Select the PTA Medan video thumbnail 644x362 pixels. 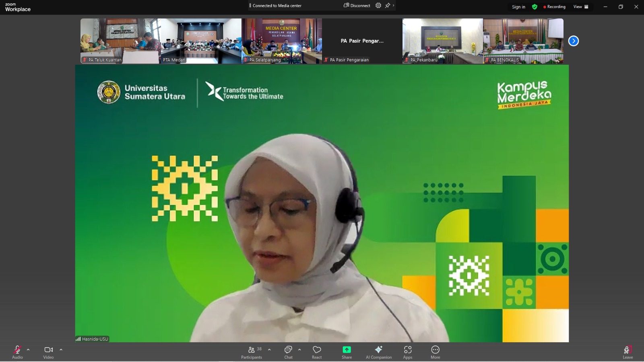point(201,41)
